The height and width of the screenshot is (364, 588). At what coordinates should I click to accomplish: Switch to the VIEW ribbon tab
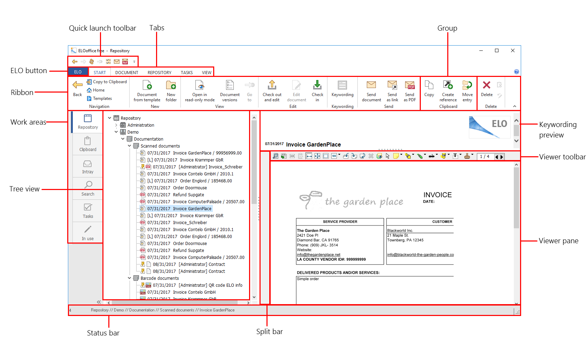207,72
